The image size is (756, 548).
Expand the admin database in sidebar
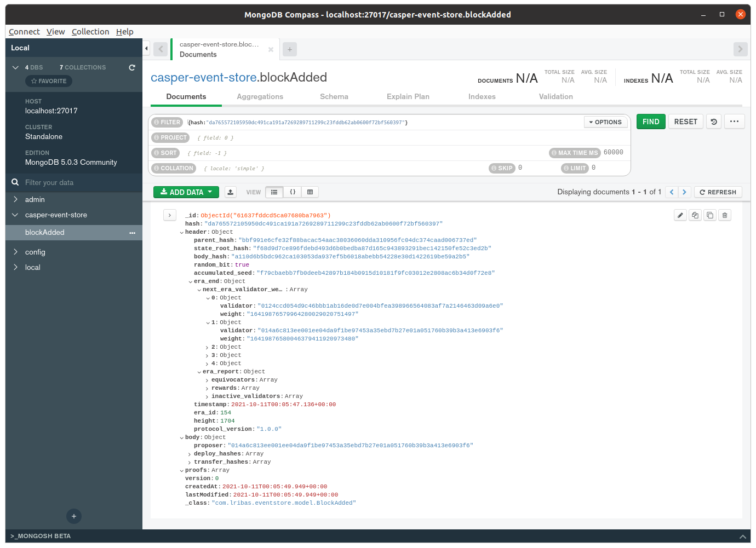15,199
